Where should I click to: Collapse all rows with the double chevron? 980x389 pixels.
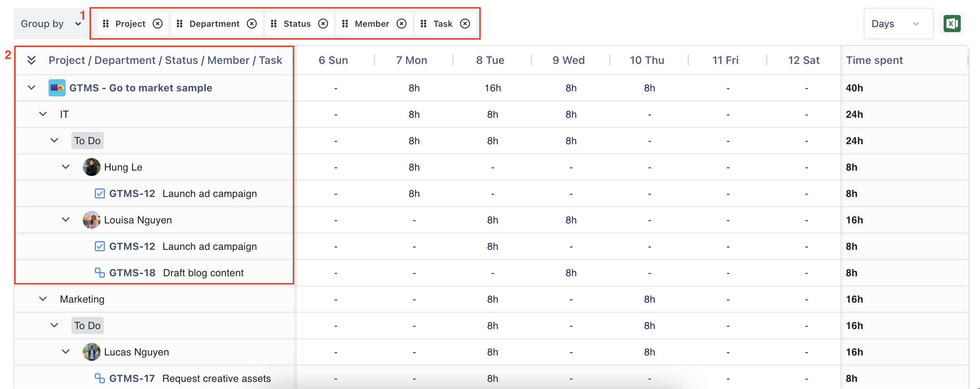32,60
